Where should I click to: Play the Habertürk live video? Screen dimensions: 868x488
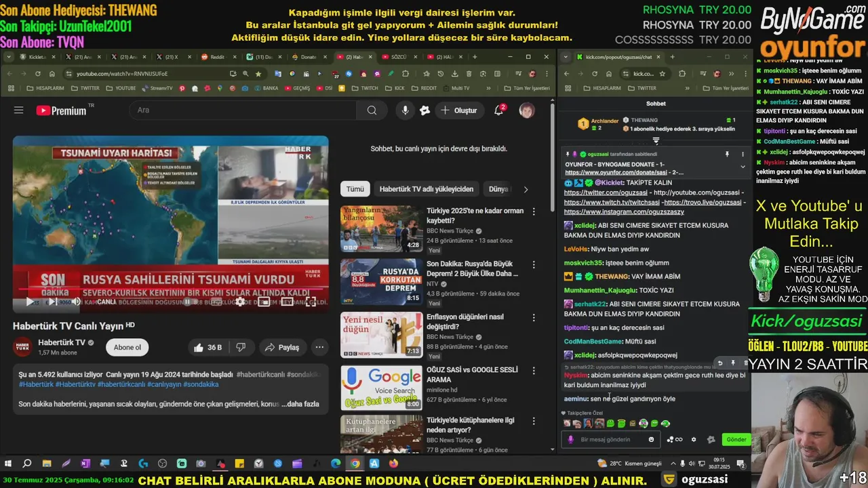(29, 302)
